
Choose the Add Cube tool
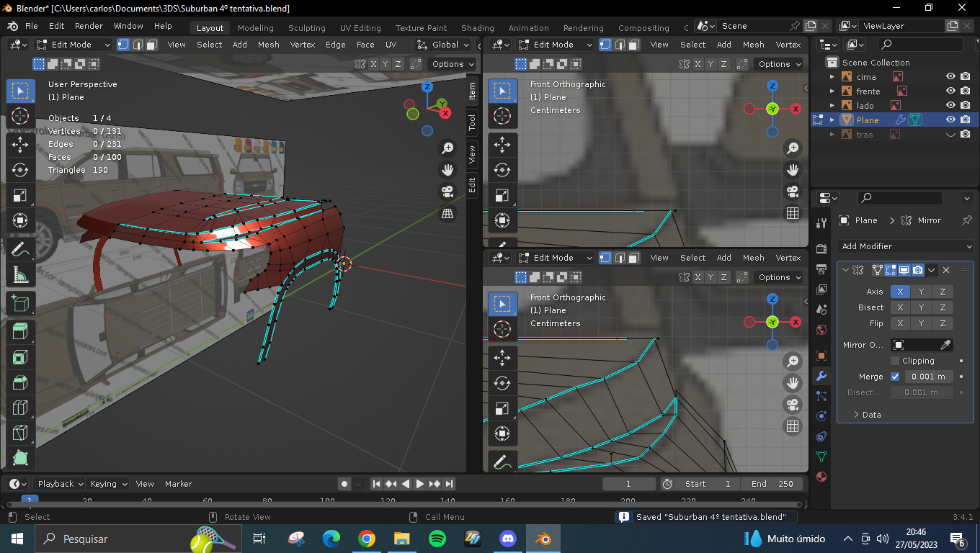coord(20,303)
